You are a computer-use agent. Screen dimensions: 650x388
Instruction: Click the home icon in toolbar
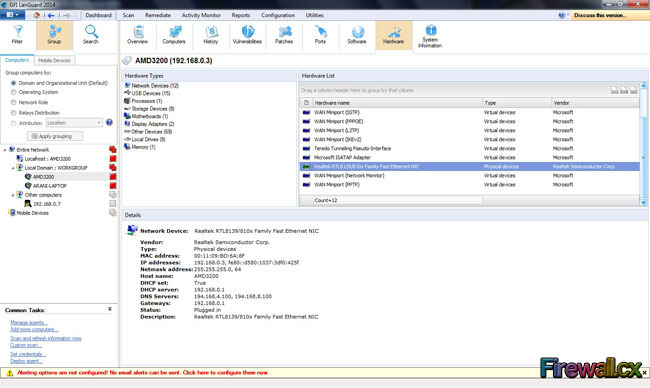(36, 15)
